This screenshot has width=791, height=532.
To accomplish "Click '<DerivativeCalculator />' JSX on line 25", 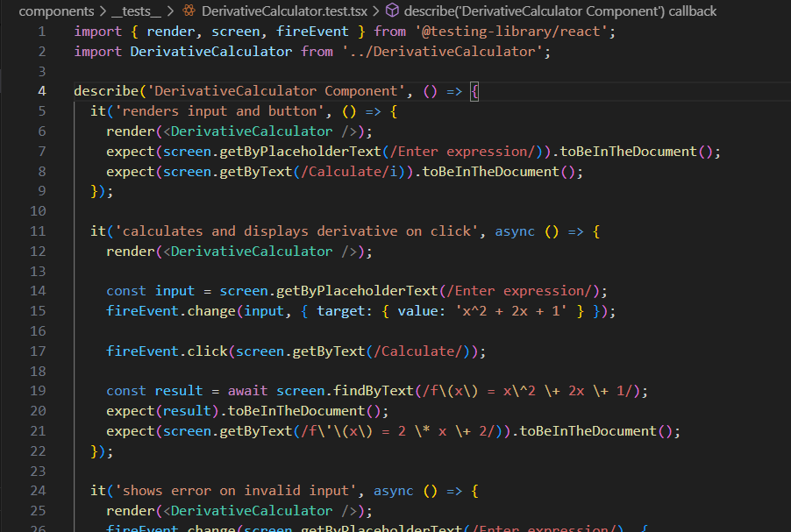I will [x=260, y=511].
